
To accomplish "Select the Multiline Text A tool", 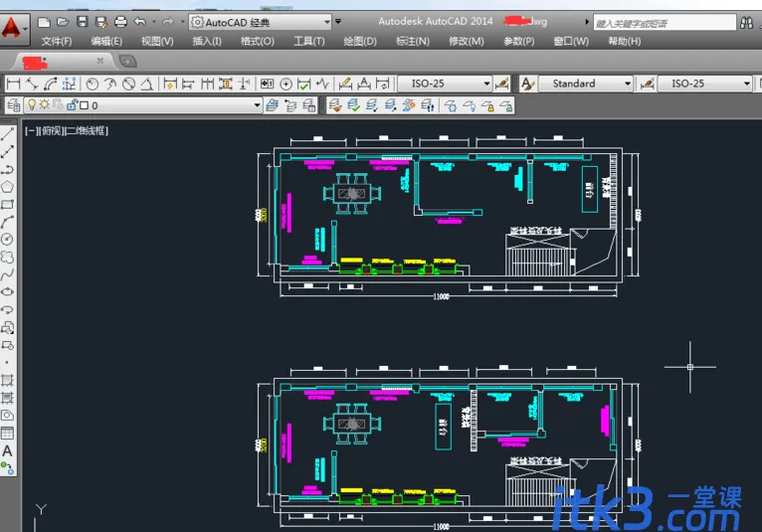I will (x=7, y=450).
